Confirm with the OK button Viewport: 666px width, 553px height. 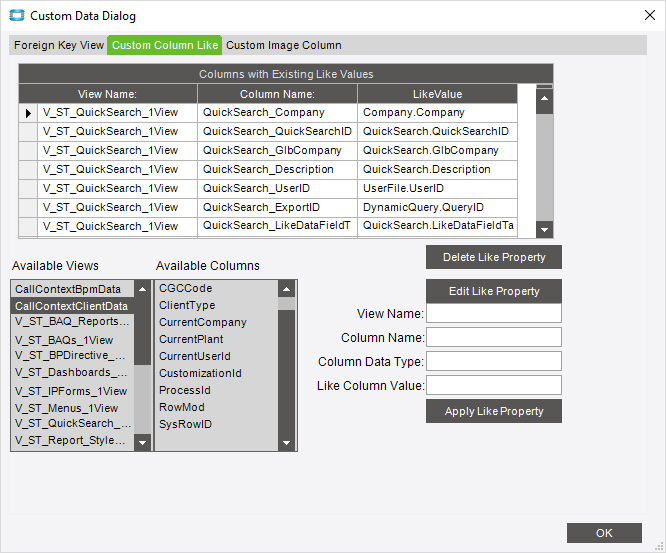tap(604, 533)
